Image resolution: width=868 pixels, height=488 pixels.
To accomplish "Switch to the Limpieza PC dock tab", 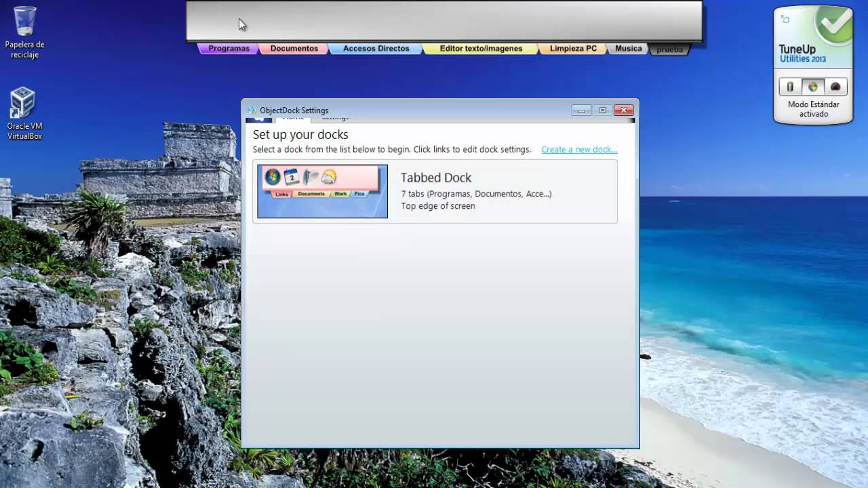I will tap(573, 49).
